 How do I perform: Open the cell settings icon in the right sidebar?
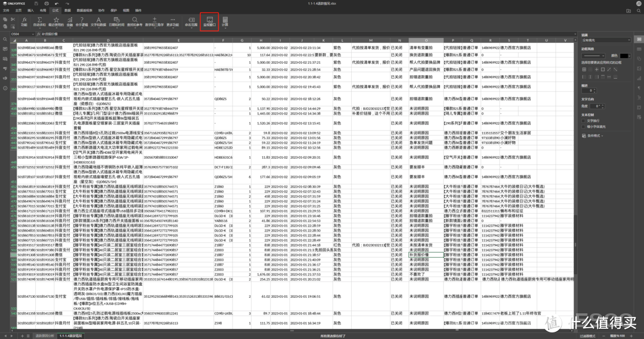pyautogui.click(x=639, y=39)
